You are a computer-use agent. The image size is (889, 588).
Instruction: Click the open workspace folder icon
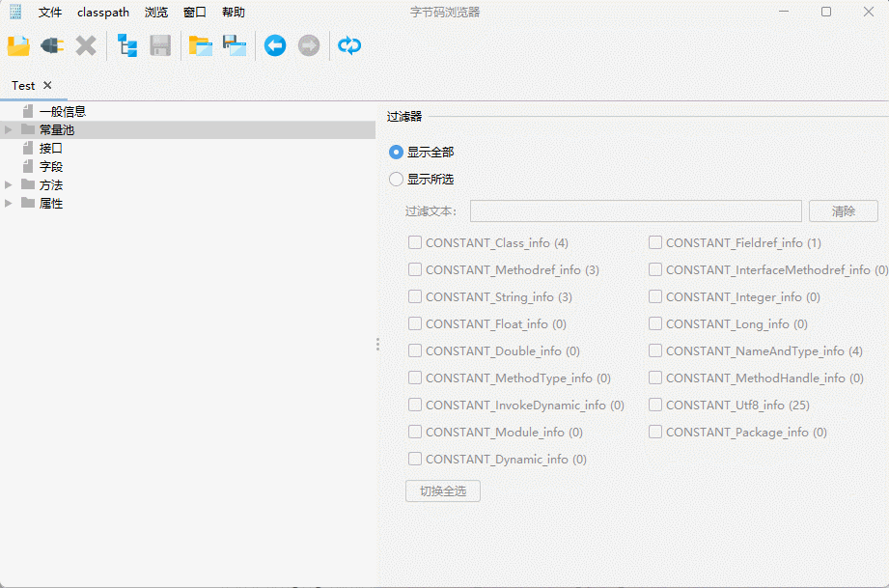point(201,45)
